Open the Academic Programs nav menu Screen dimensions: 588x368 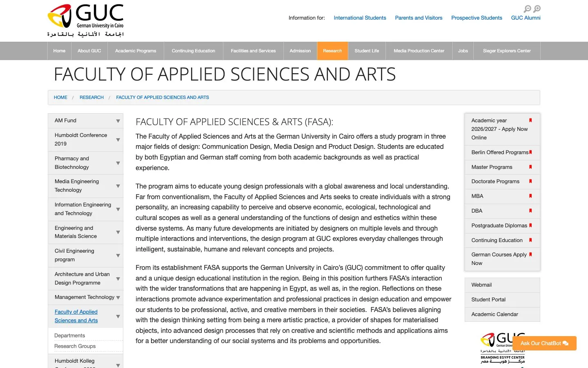[x=136, y=51]
